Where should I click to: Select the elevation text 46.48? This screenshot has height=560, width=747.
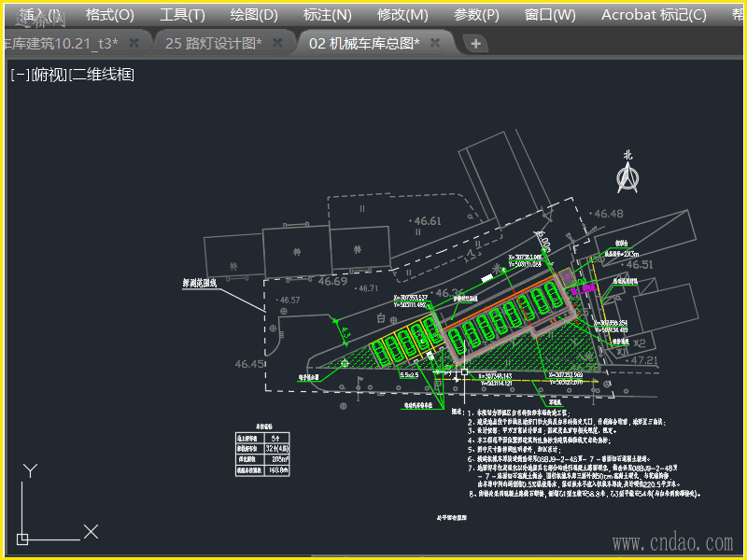pos(609,214)
